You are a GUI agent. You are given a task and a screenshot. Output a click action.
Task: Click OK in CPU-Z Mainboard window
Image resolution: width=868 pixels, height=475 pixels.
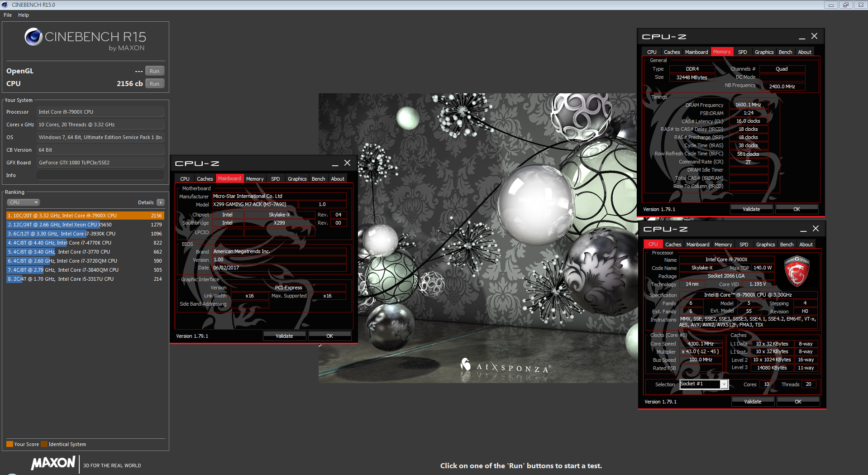[330, 336]
